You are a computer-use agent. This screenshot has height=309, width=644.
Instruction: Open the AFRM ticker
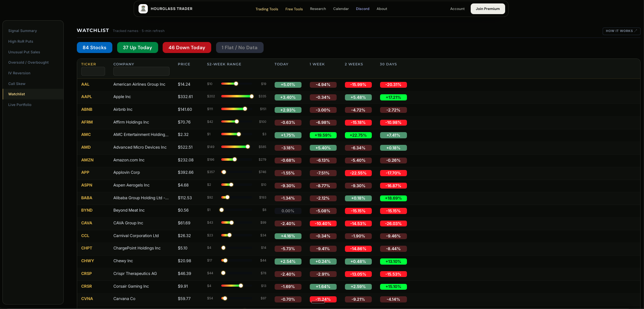87,122
